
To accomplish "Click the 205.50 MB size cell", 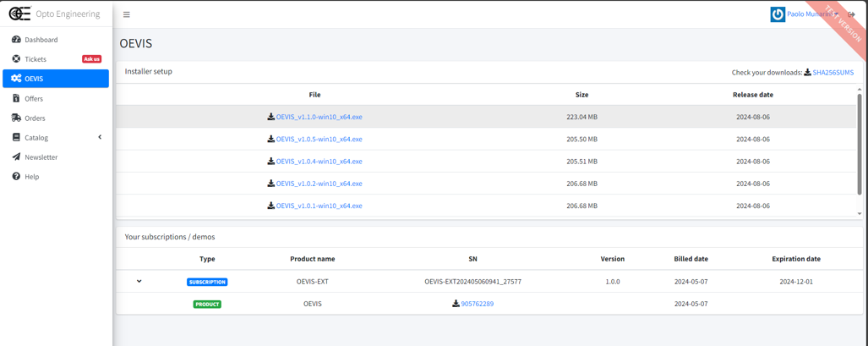I will tap(581, 140).
